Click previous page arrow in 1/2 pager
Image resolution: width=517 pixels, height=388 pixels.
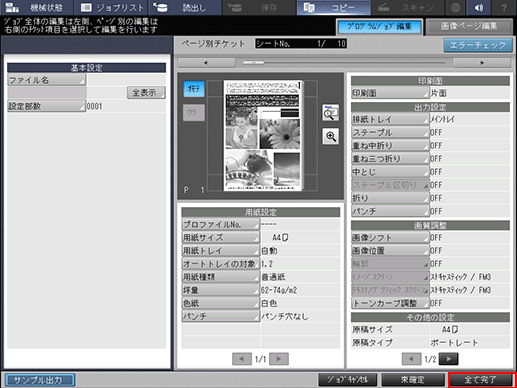tap(412, 359)
